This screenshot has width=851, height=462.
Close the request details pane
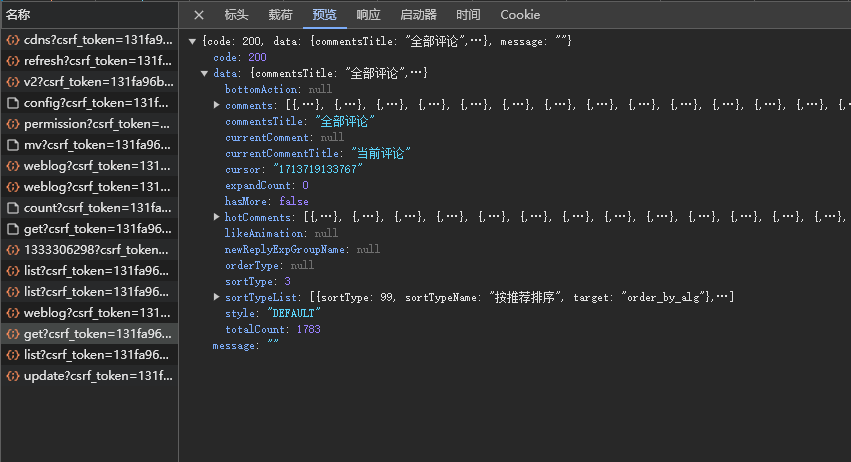(199, 15)
